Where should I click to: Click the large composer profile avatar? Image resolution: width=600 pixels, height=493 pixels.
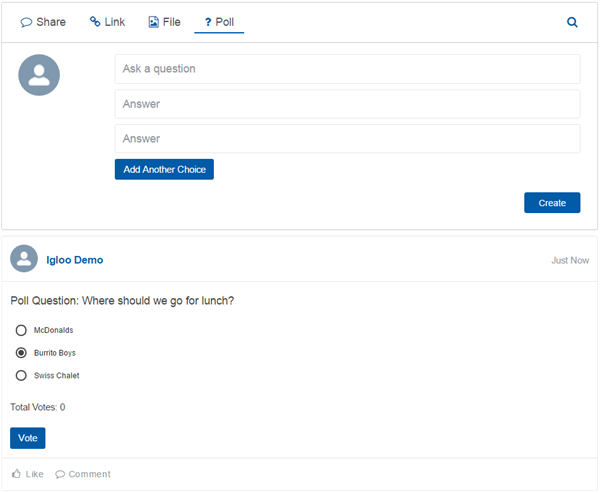click(39, 75)
